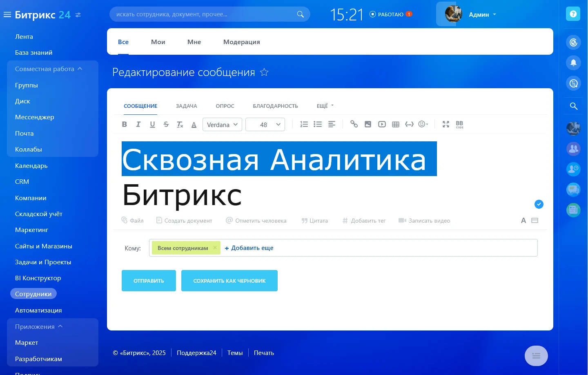Screen dimensions: 588x375
Task: Click СОХРАНИТЬ КАК ЧЕРНОВИК button
Action: click(x=229, y=281)
